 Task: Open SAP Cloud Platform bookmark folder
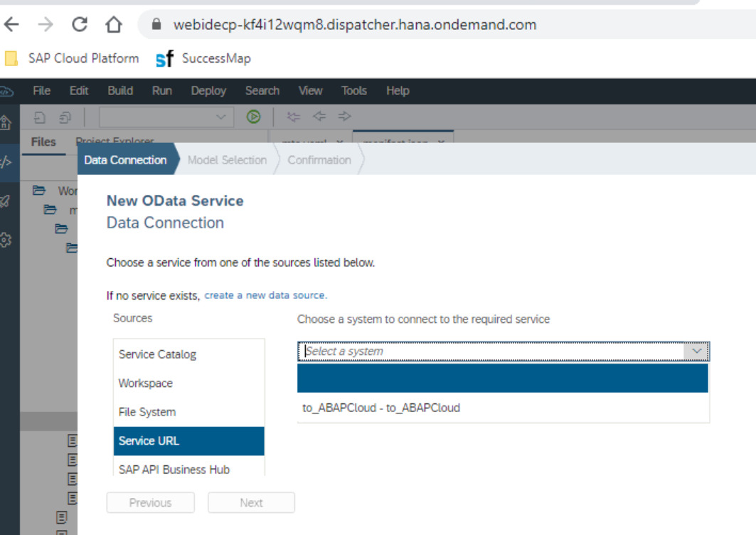coord(72,58)
